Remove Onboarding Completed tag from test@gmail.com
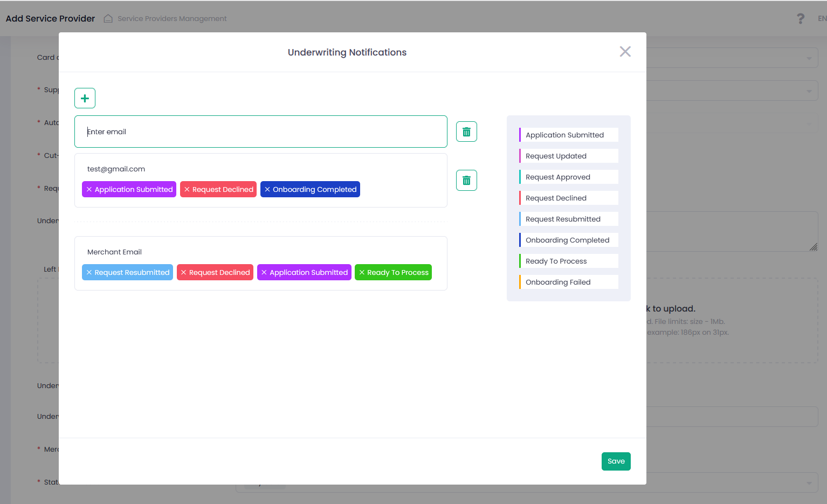Screen dimensions: 827x504 tap(267, 189)
